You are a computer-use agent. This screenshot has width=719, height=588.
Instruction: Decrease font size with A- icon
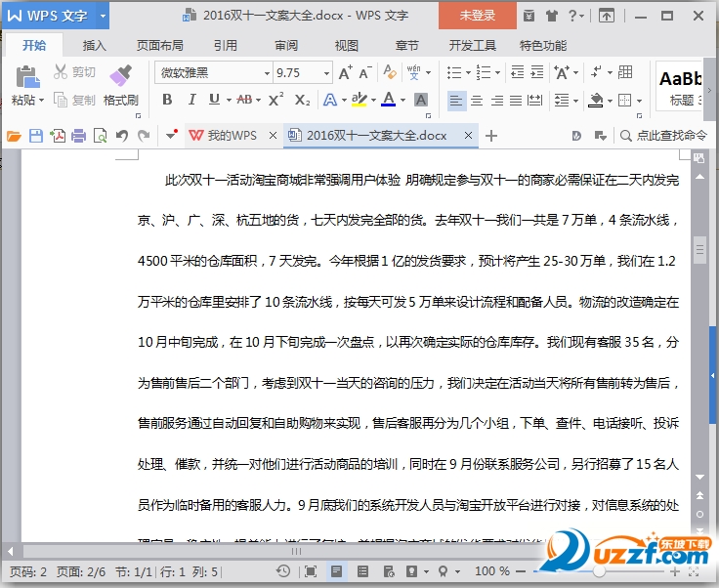tap(365, 72)
